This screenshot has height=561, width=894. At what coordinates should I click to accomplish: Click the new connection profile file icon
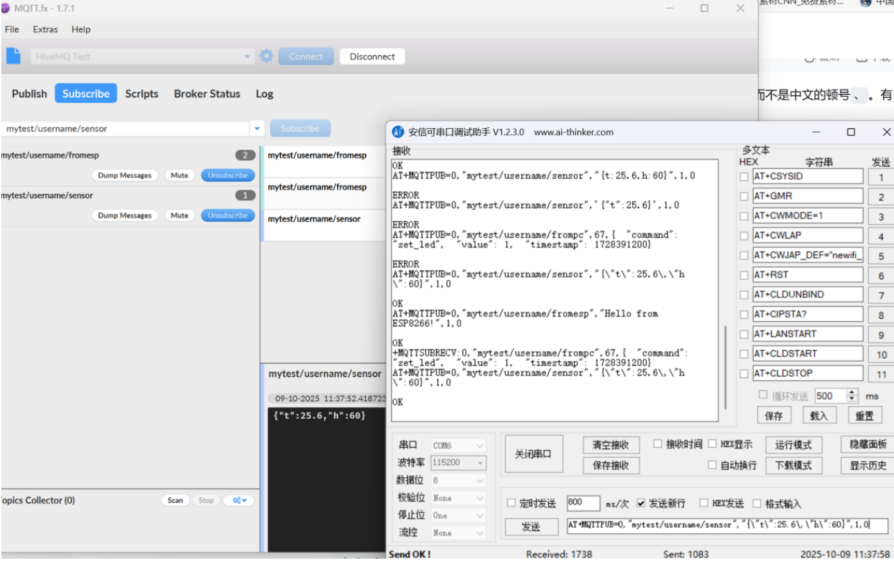[13, 56]
